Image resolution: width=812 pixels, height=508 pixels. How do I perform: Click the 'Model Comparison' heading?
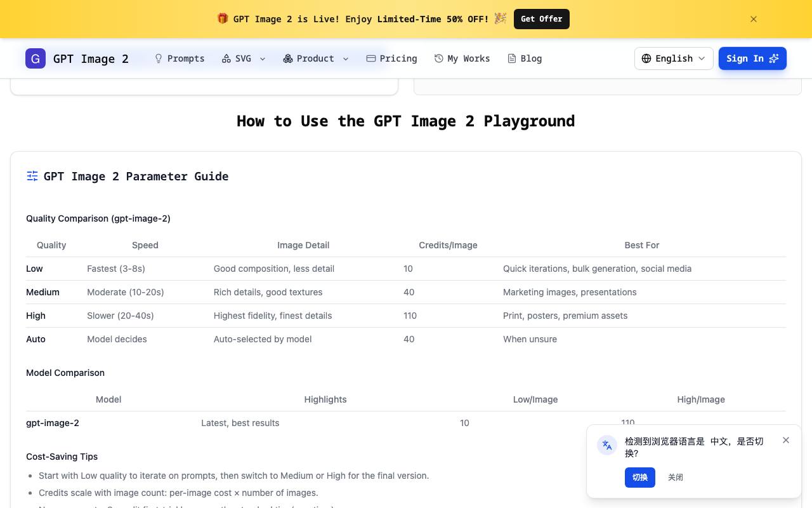[65, 373]
